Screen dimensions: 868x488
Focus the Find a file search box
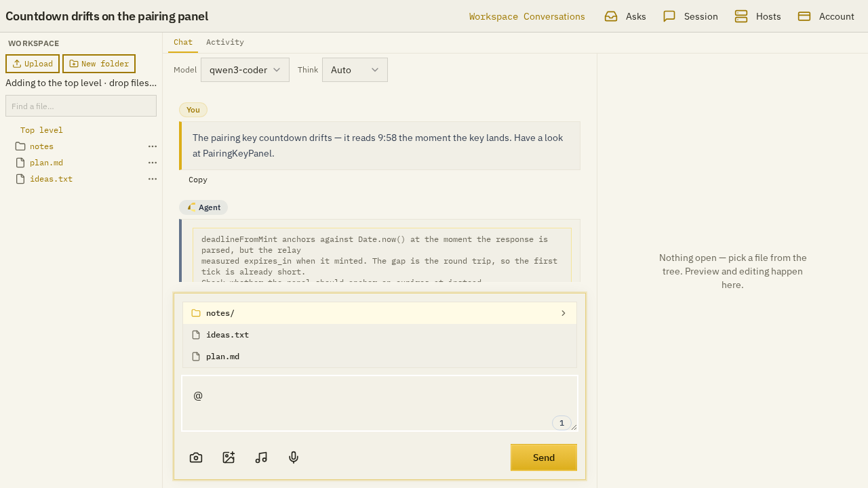[x=81, y=106]
